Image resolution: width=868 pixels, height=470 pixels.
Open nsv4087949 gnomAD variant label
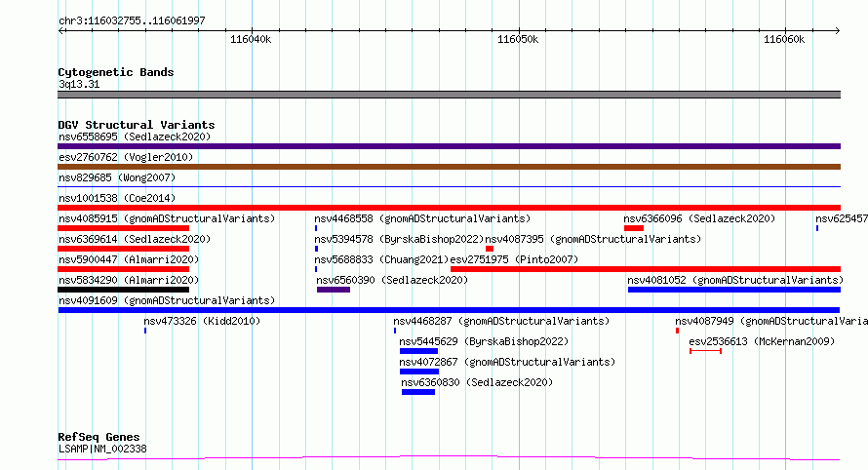click(771, 321)
